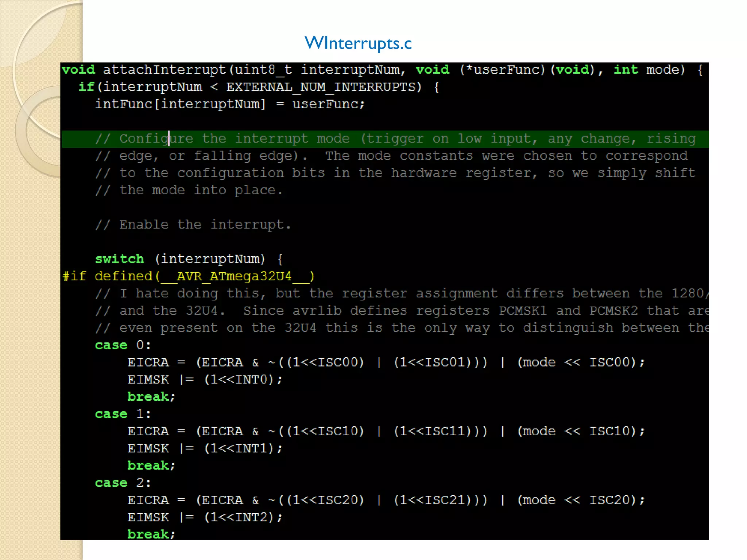The height and width of the screenshot is (560, 747).
Task: Click the Enable the interrupt comment
Action: [193, 225]
